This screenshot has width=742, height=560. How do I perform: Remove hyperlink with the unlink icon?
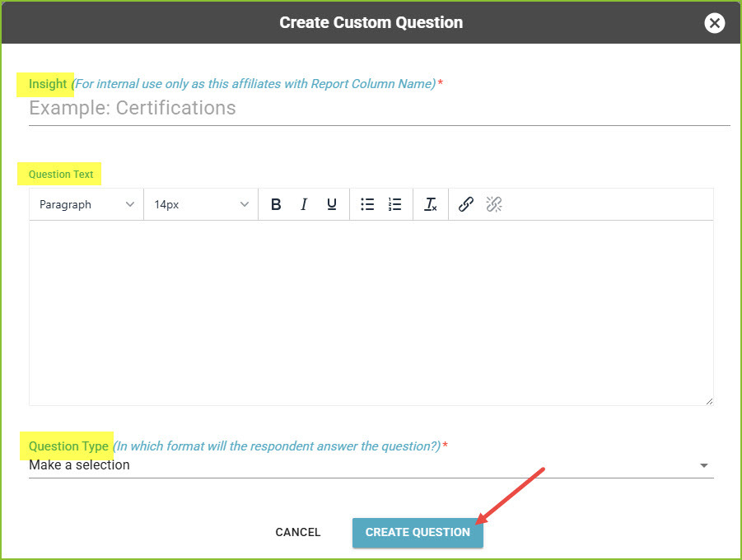click(493, 204)
